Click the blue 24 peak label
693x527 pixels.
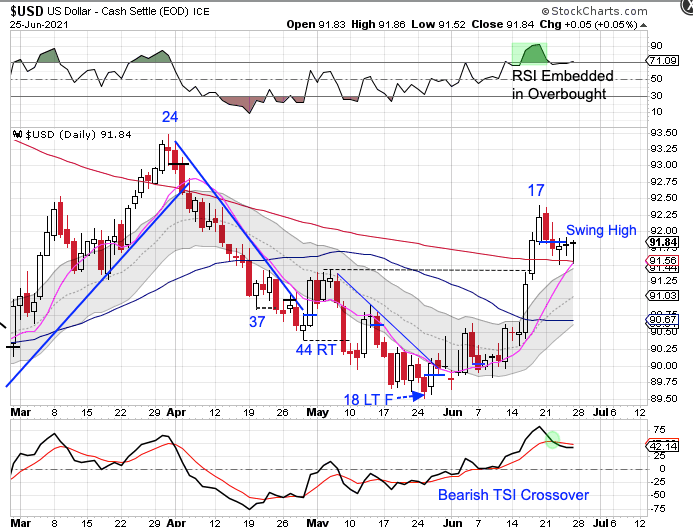point(171,117)
